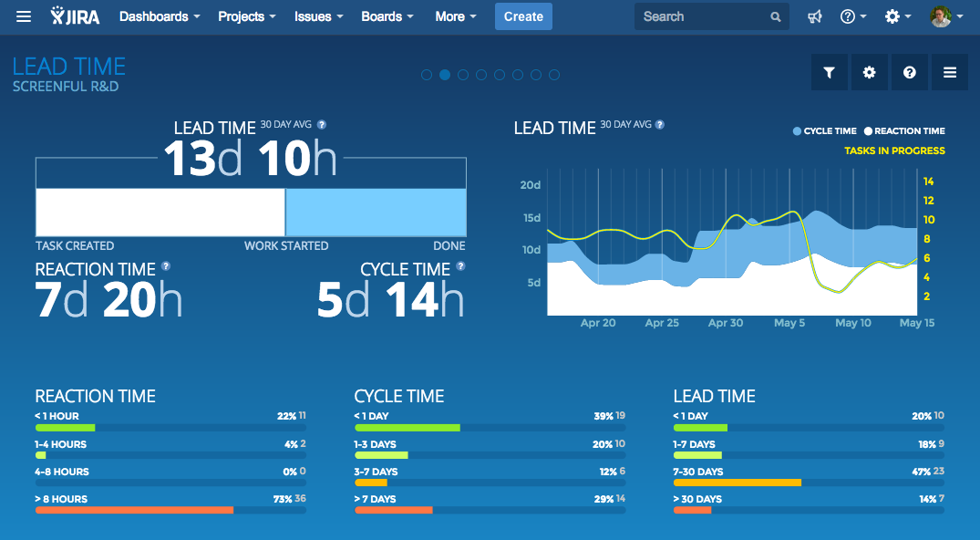This screenshot has width=980, height=540.
Task: Click the JIRA logo
Action: pyautogui.click(x=75, y=16)
